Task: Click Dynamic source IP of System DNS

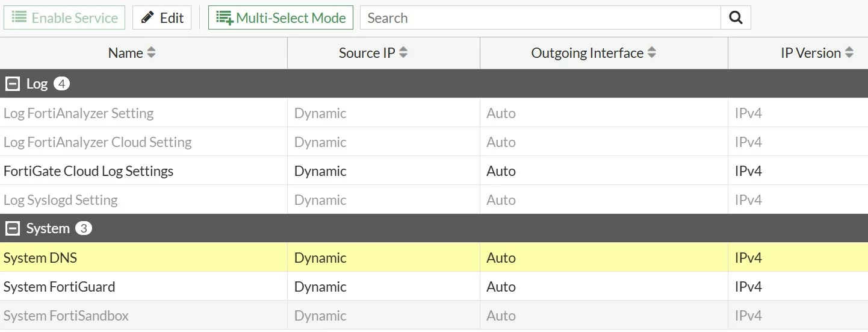Action: coord(320,258)
